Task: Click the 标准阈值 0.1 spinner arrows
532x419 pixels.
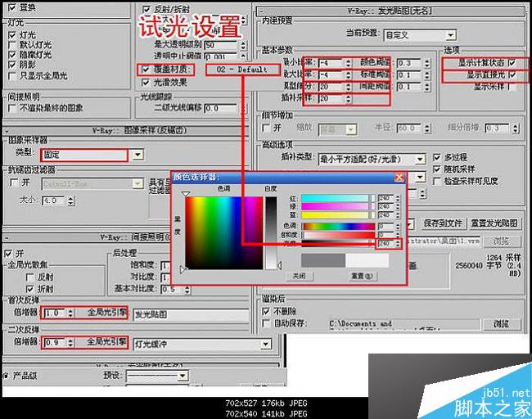Action: pos(426,75)
